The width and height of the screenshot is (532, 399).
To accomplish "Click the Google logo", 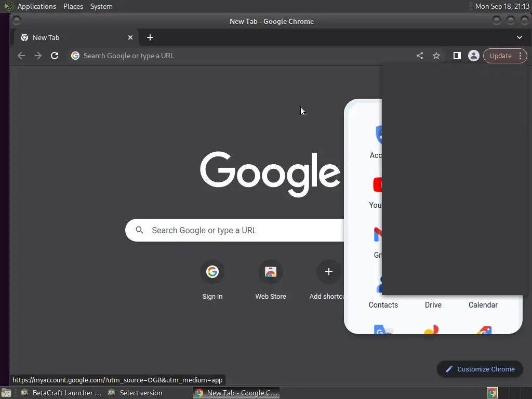I will [270, 174].
